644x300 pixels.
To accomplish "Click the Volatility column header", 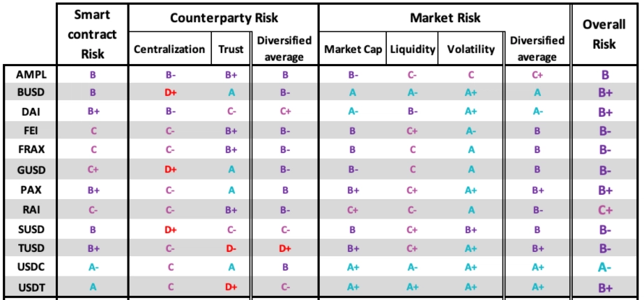I will [471, 49].
